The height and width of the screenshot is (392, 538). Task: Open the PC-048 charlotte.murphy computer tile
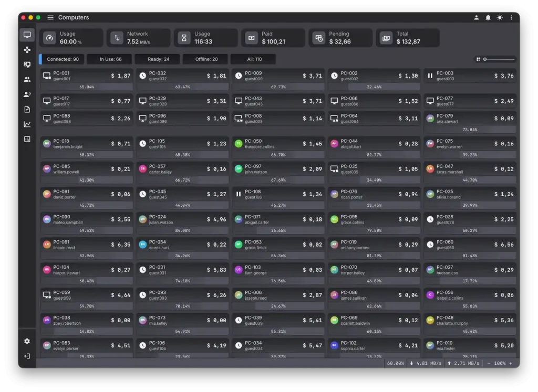pos(470,324)
